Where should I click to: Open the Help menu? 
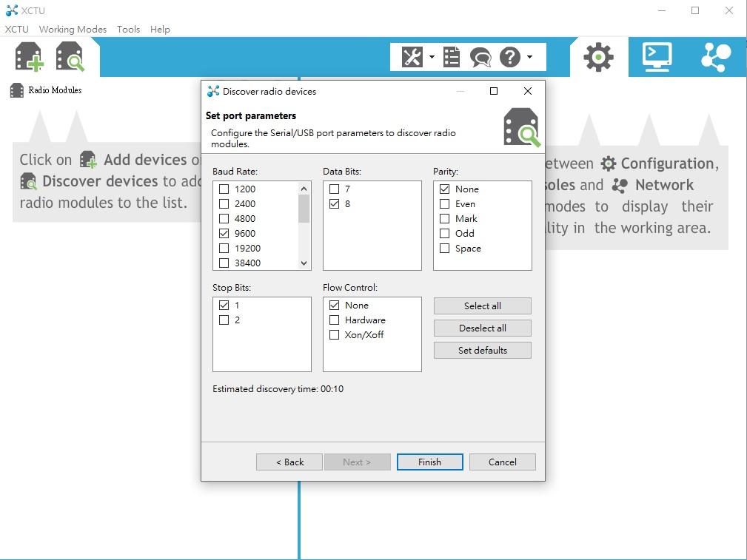pyautogui.click(x=160, y=29)
